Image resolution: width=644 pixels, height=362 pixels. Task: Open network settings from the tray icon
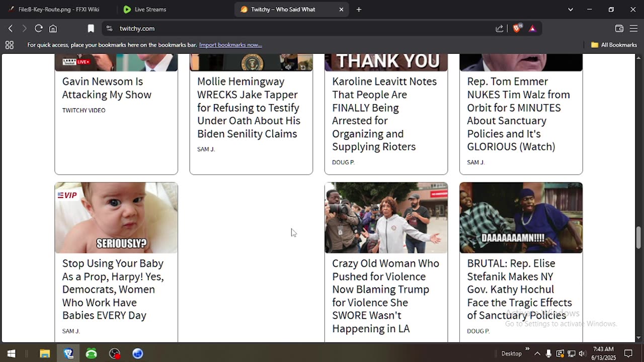point(571,353)
